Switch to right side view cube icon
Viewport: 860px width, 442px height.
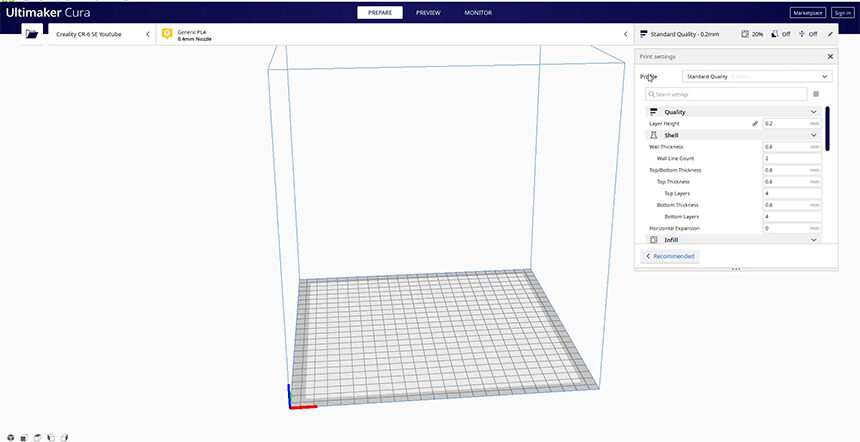point(64,438)
